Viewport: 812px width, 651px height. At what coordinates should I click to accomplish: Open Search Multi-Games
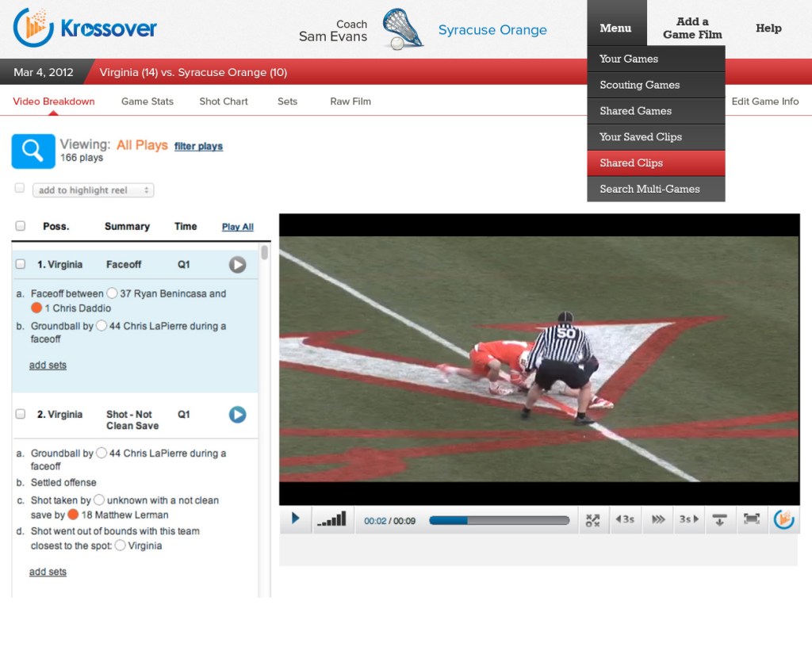point(656,189)
